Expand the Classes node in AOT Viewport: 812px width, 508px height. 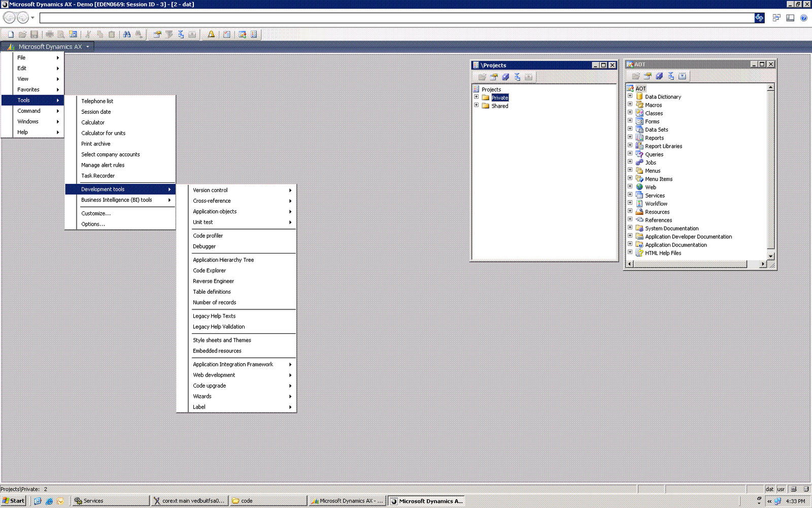point(630,112)
